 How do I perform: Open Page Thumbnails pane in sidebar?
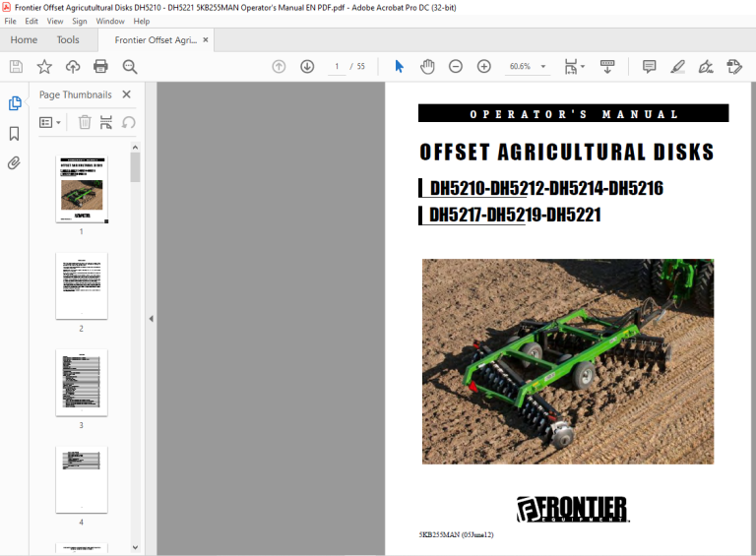pos(15,103)
